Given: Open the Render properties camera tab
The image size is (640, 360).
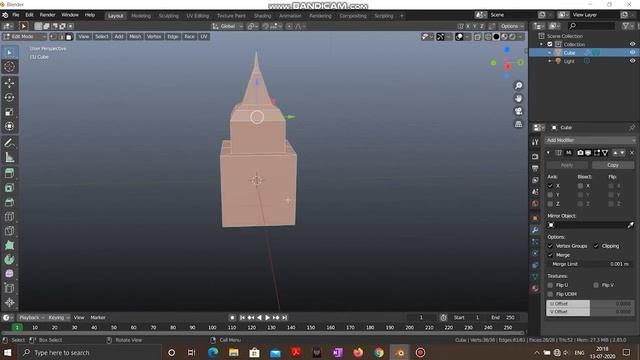Looking at the screenshot, I should [x=535, y=156].
